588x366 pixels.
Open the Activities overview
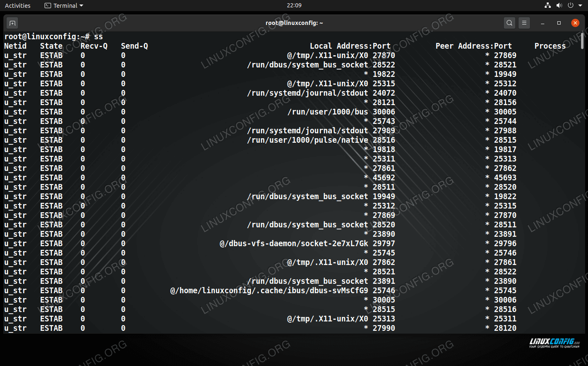(x=18, y=5)
